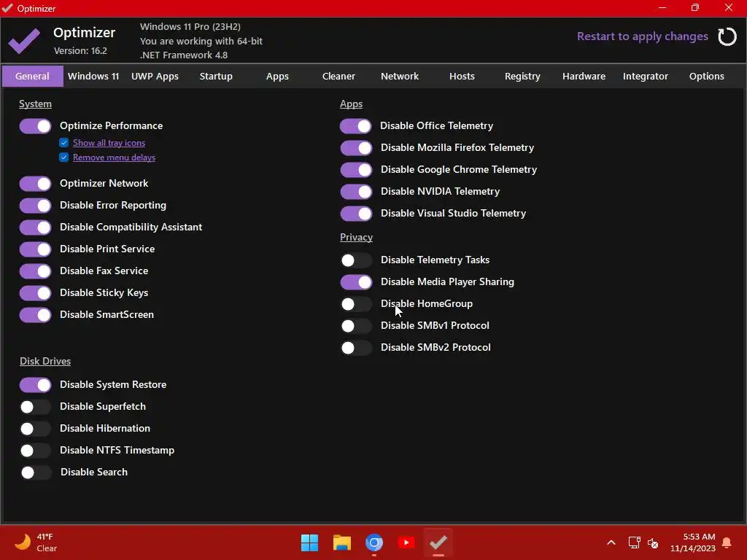The height and width of the screenshot is (560, 747).
Task: Open the Options tab
Action: coord(706,76)
